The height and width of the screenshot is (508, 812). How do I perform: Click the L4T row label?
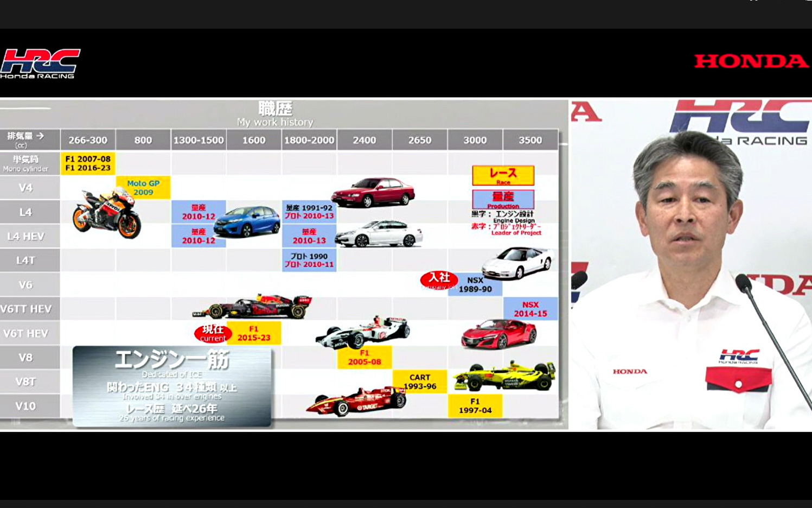pyautogui.click(x=30, y=261)
